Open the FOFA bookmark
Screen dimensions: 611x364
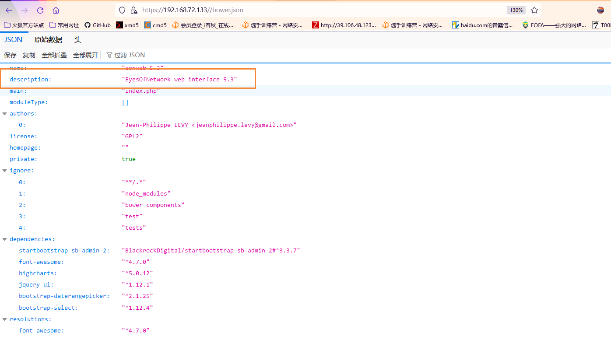coord(554,25)
